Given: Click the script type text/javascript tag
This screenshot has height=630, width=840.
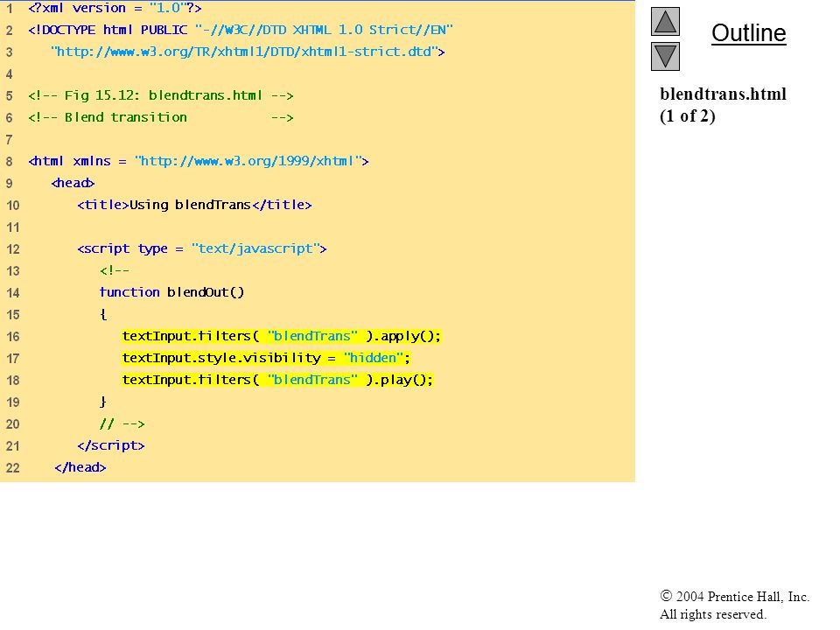Looking at the screenshot, I should click(202, 249).
